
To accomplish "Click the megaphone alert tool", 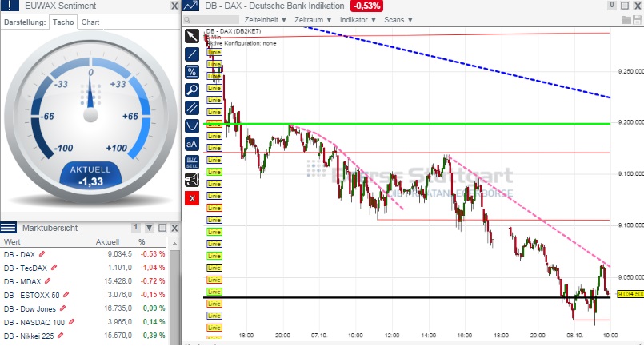I will pyautogui.click(x=192, y=180).
